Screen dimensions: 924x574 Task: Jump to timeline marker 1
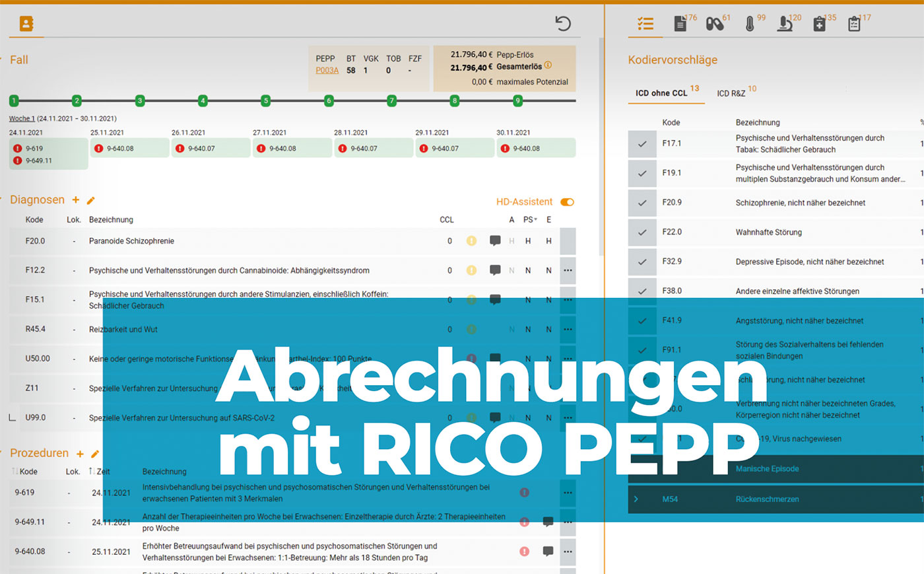pos(14,100)
